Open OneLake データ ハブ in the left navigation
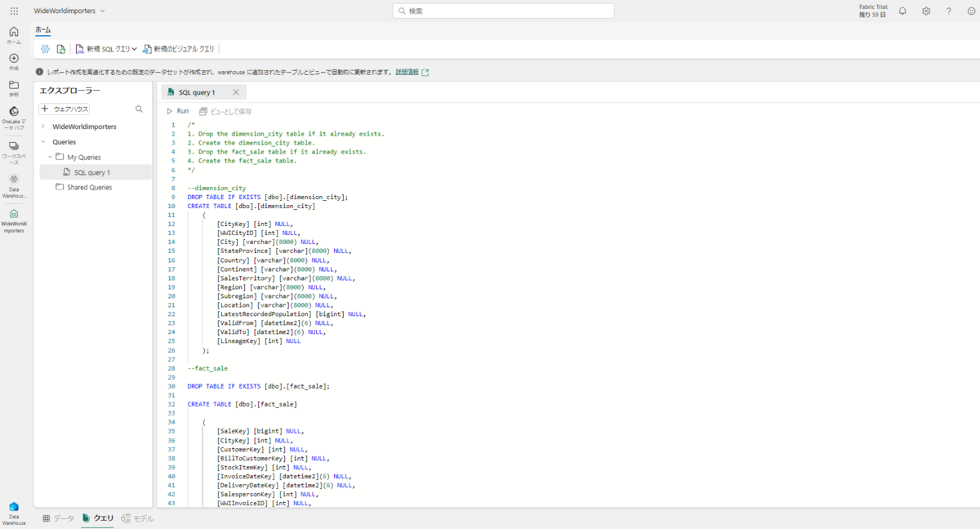 [x=14, y=118]
